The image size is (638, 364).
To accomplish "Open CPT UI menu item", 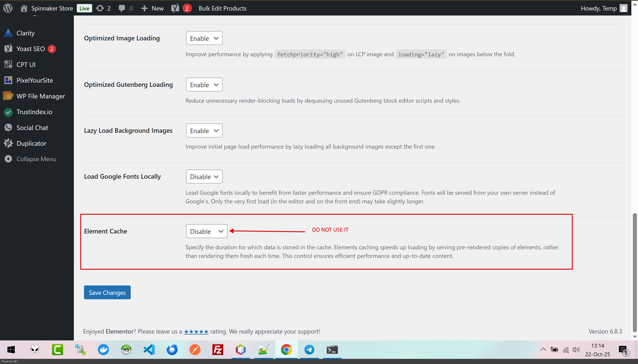I will coord(26,65).
